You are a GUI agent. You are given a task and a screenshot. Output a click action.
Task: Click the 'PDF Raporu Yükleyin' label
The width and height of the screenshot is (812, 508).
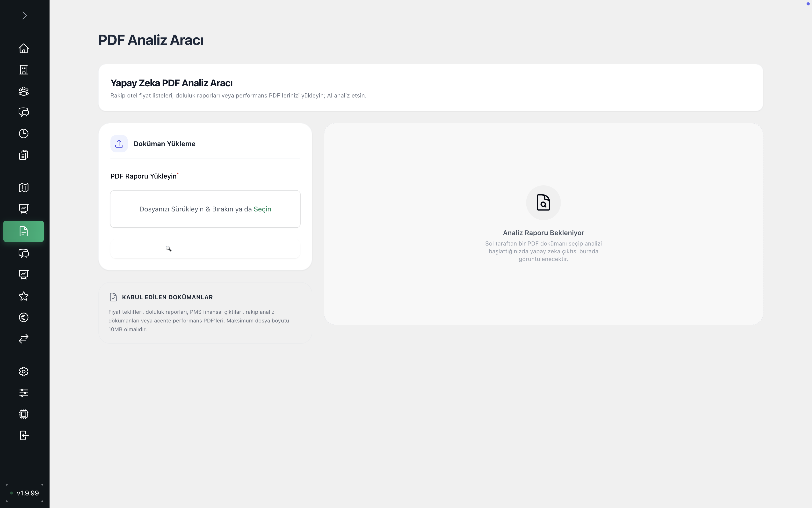coord(144,176)
